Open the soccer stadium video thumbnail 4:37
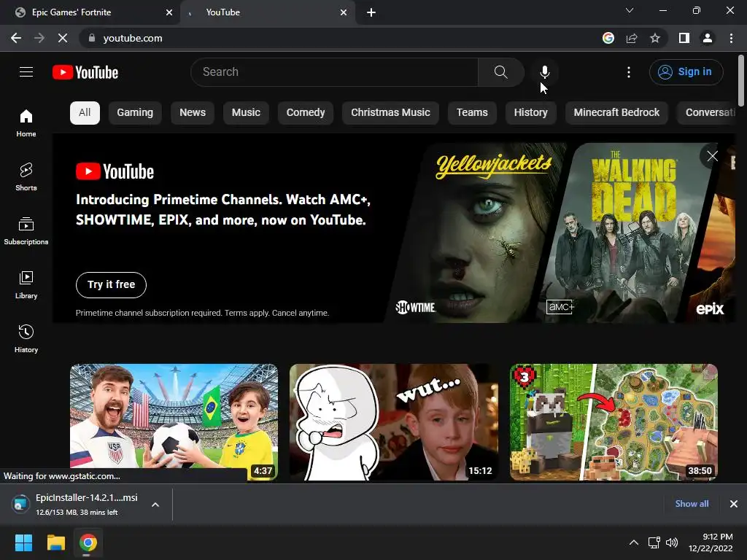The height and width of the screenshot is (560, 747). (174, 422)
